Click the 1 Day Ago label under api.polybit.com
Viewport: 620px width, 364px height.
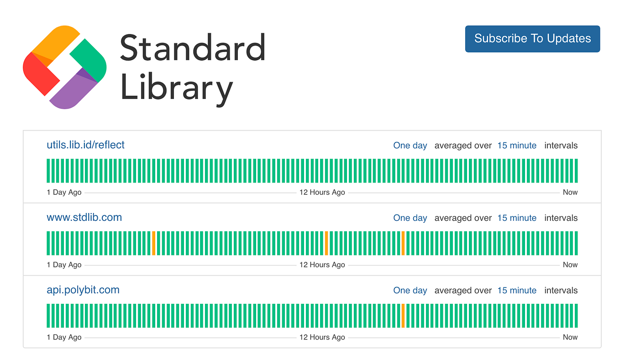pos(63,337)
